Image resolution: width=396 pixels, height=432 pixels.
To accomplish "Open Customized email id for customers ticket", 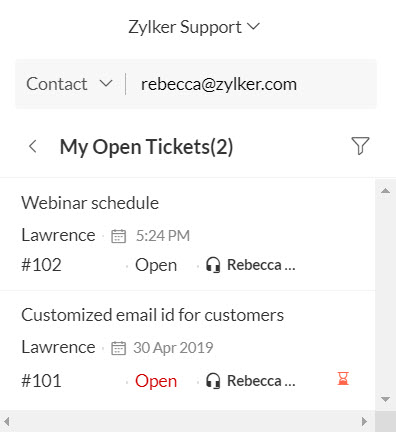I will pos(152,315).
